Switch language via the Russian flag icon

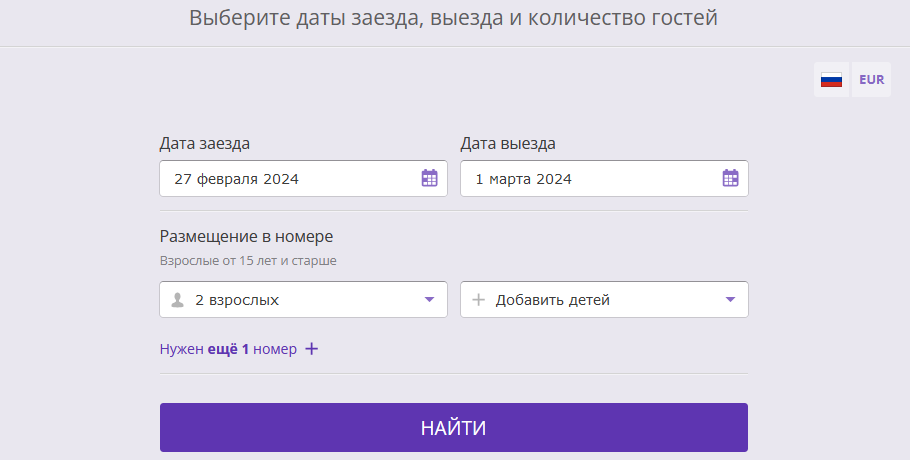(831, 79)
